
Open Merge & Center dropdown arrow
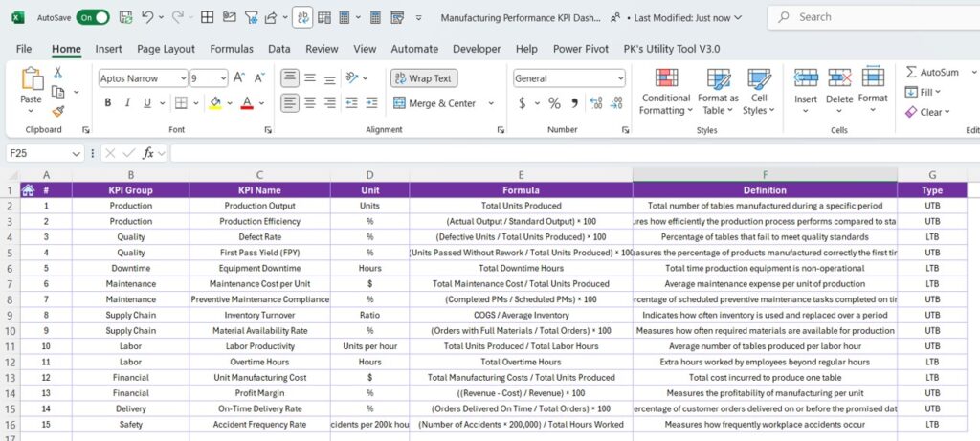pos(491,103)
